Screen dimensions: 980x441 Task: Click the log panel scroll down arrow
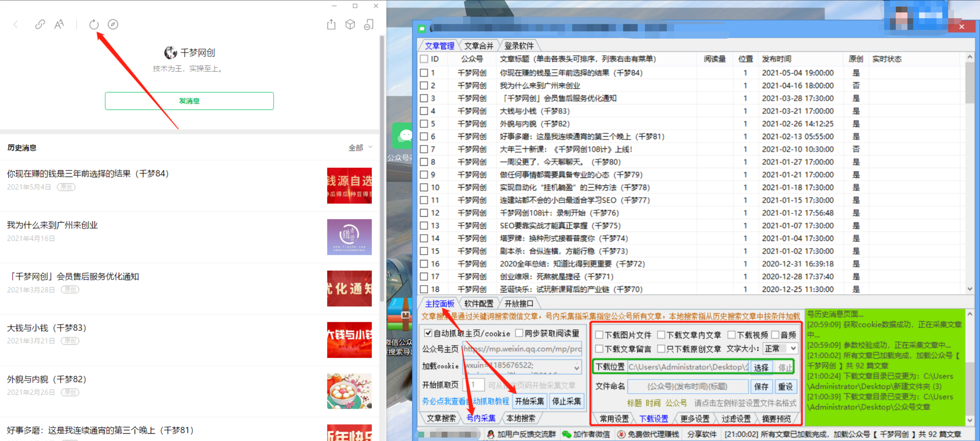click(970, 420)
